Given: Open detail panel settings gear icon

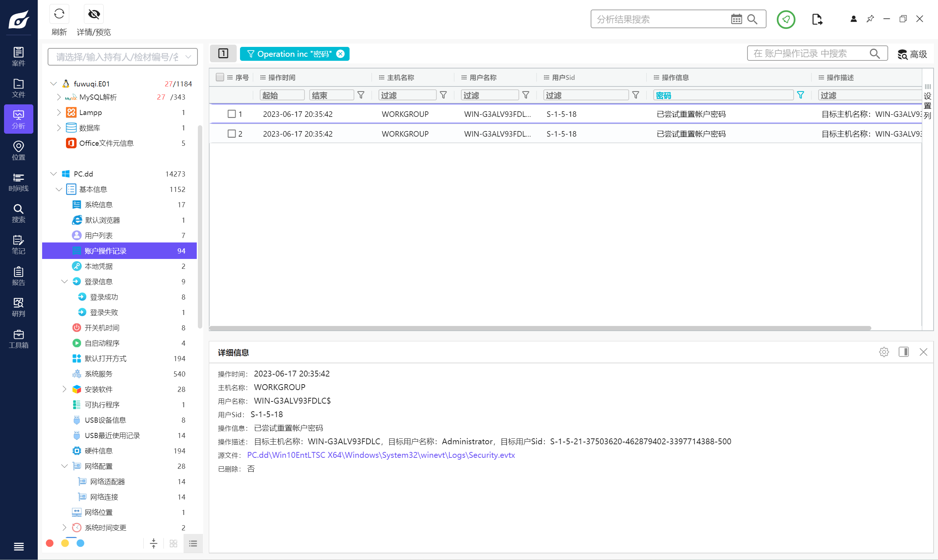Looking at the screenshot, I should (x=884, y=352).
